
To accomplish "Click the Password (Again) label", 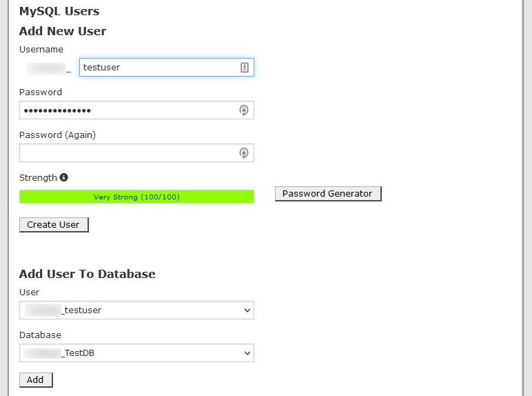I will (x=57, y=135).
